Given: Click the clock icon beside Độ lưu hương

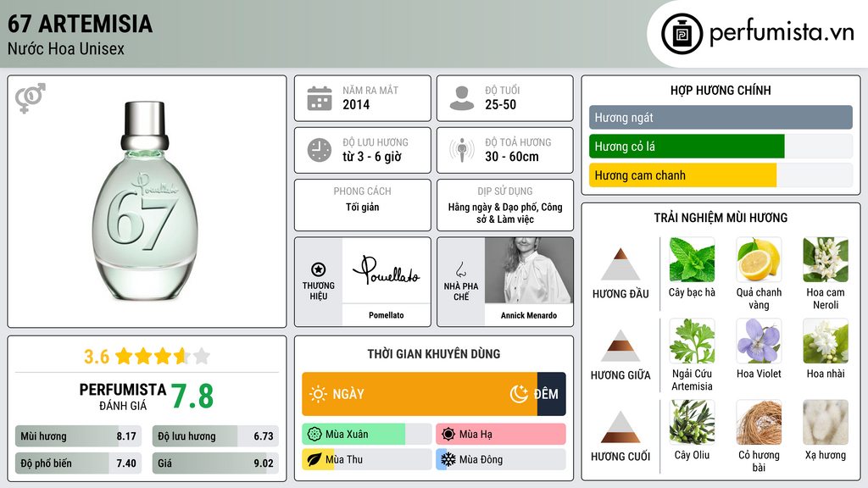Looking at the screenshot, I should tap(320, 150).
